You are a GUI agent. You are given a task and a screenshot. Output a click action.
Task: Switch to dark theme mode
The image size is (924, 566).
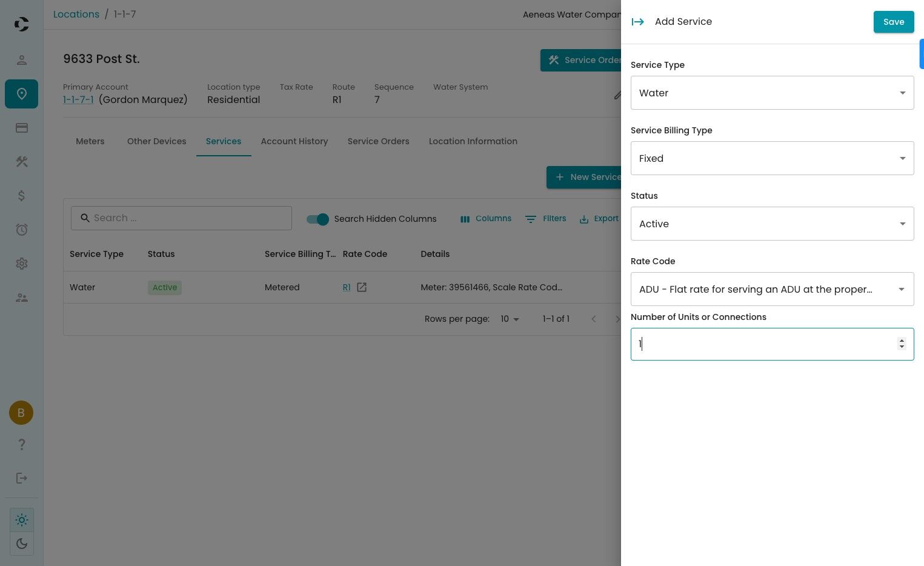[22, 544]
